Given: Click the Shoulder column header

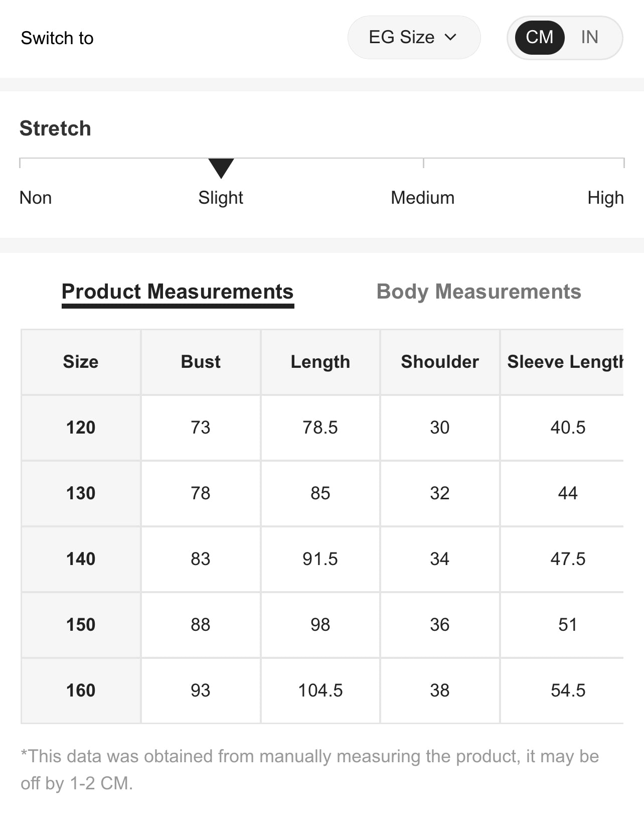Looking at the screenshot, I should pos(440,362).
